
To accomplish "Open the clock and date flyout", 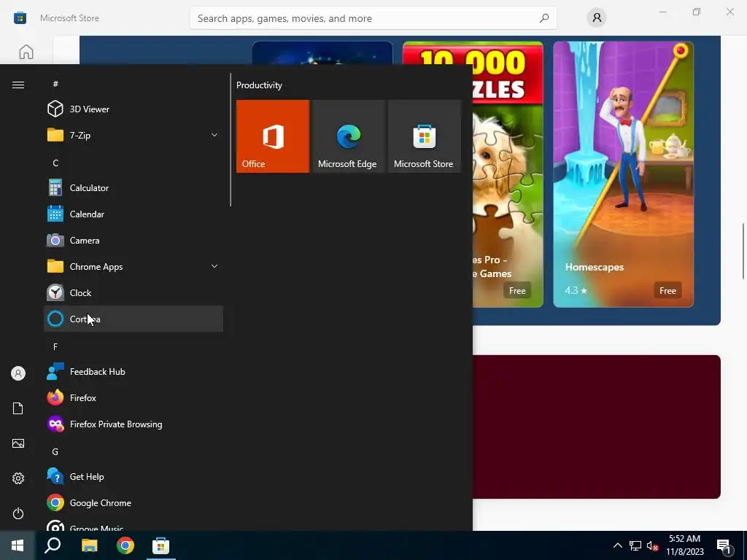I will [x=684, y=545].
